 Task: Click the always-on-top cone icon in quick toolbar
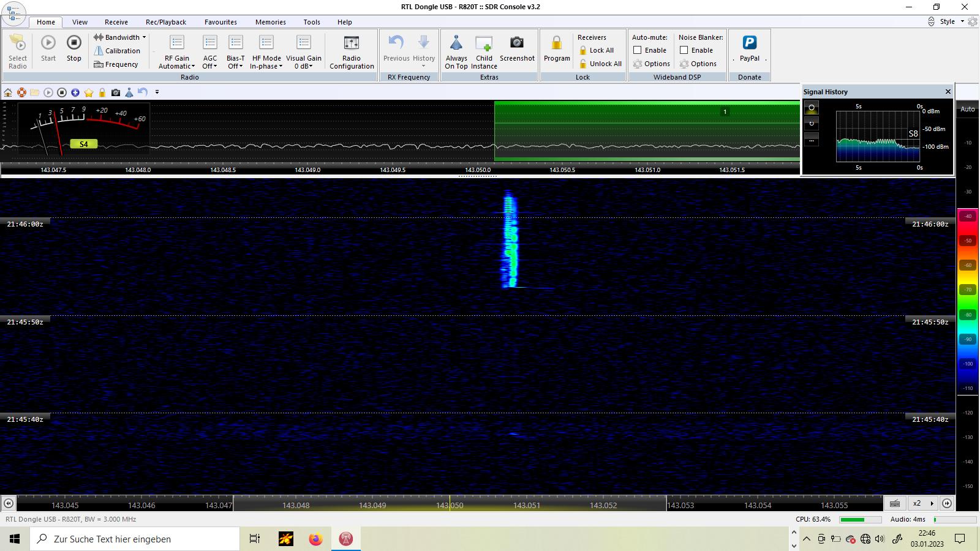(129, 92)
